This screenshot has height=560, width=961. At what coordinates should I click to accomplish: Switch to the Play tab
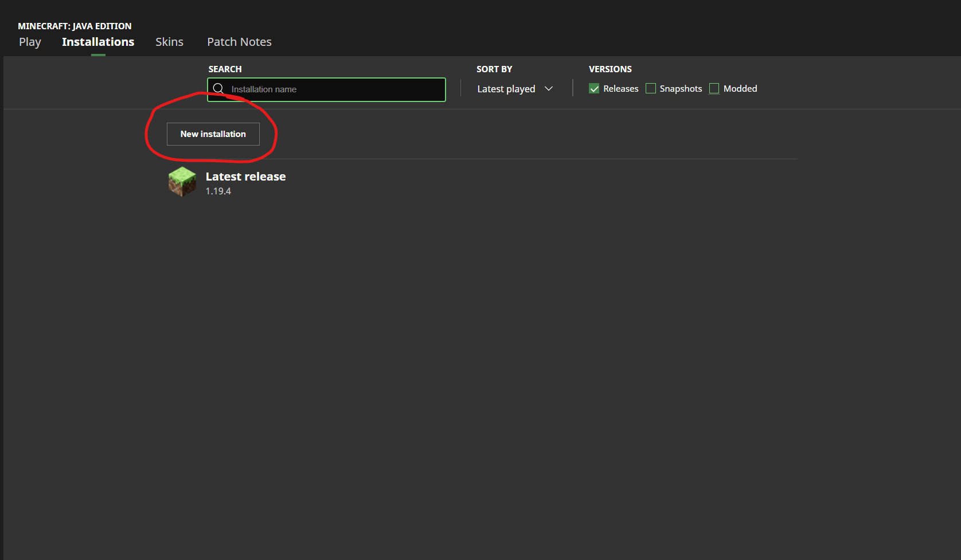click(x=30, y=42)
